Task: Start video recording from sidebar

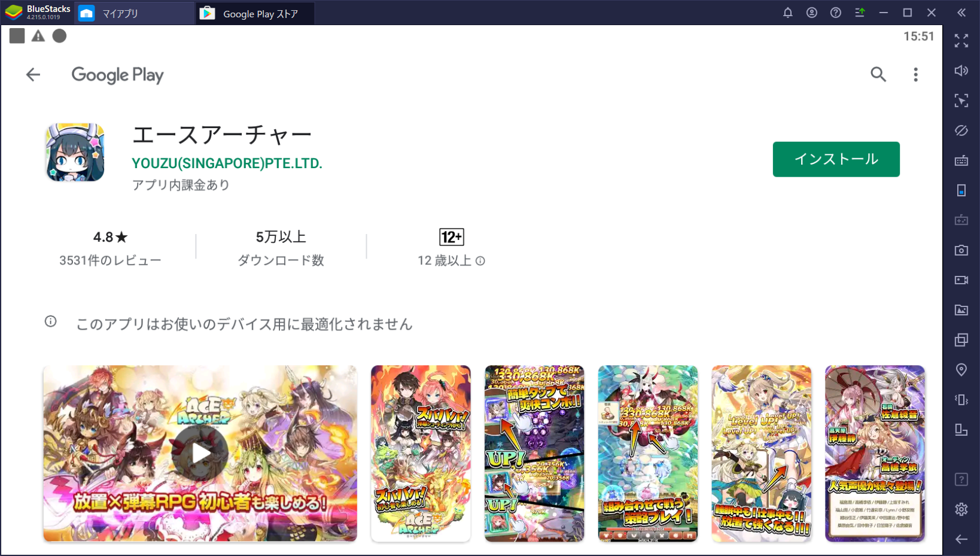Action: pos(961,280)
